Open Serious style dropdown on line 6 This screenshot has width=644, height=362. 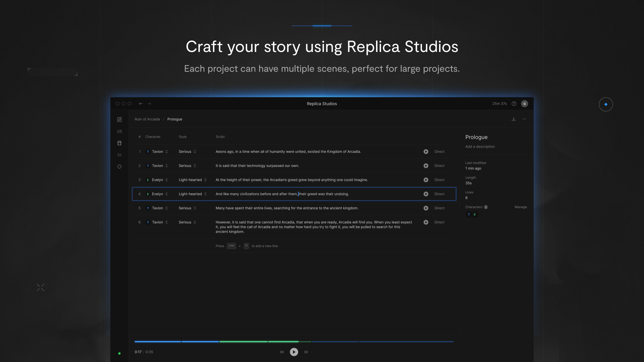coord(187,222)
